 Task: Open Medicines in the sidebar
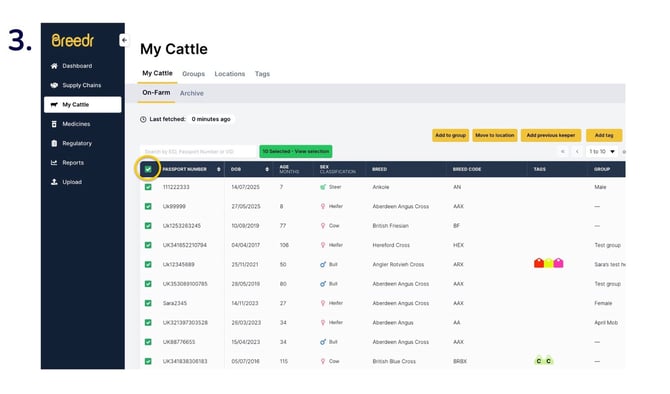coord(76,124)
